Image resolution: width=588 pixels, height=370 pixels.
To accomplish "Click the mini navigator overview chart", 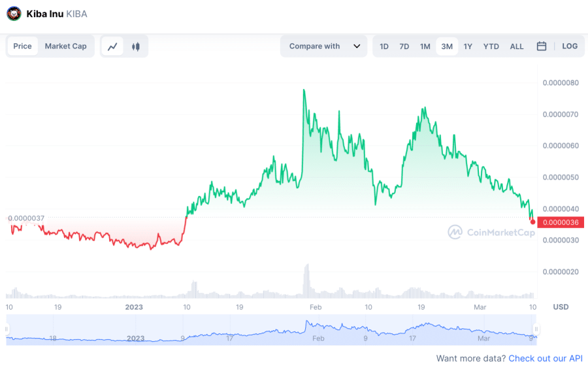I will click(272, 329).
